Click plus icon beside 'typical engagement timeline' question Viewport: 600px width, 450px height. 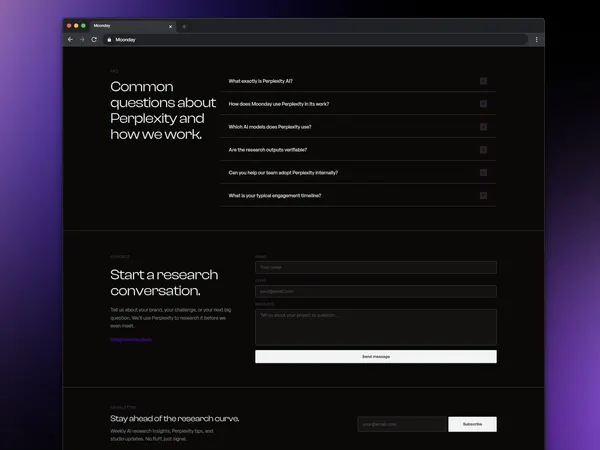[483, 196]
